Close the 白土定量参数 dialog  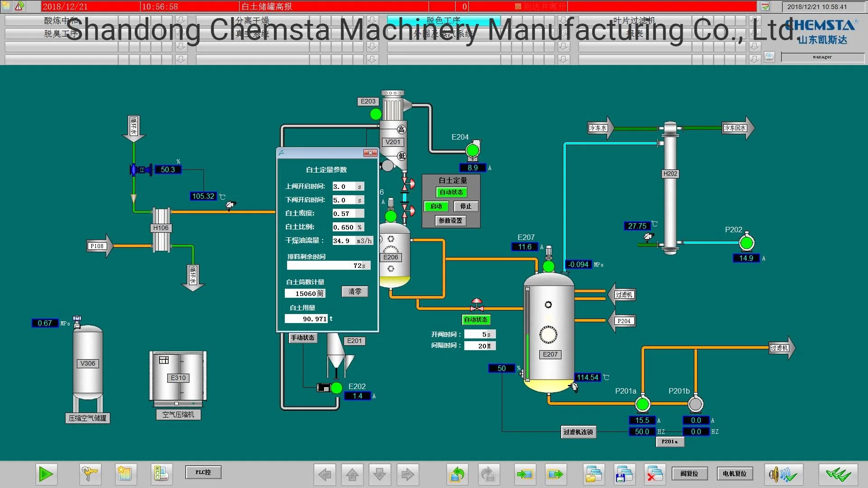pos(370,153)
